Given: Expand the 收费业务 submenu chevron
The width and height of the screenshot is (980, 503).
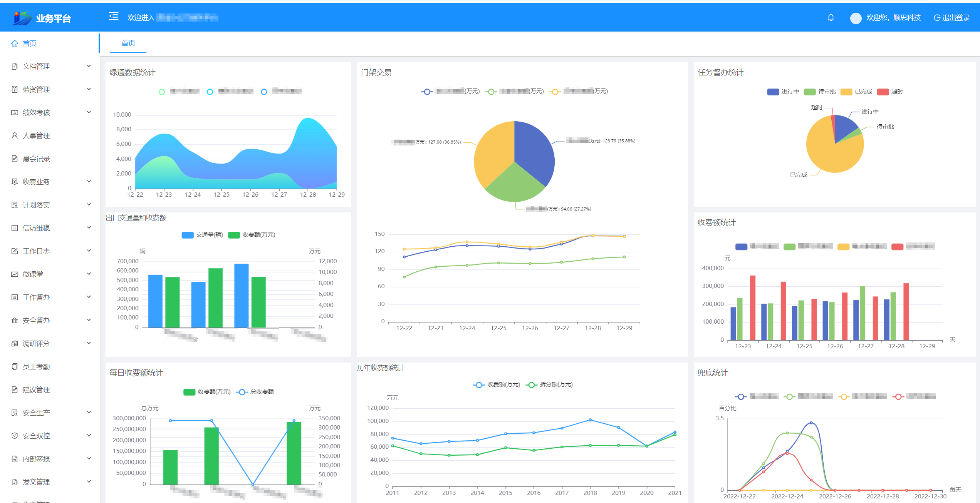Looking at the screenshot, I should 89,182.
